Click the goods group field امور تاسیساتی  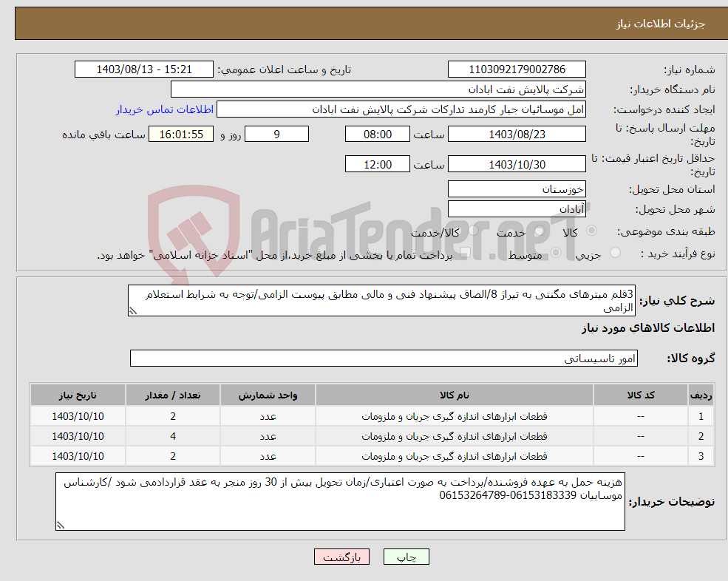[384, 358]
